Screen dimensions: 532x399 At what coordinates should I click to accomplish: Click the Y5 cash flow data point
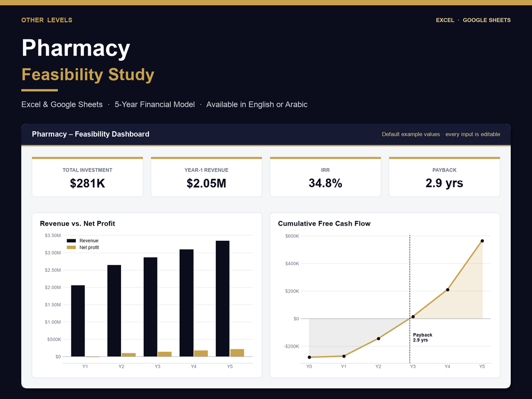482,241
